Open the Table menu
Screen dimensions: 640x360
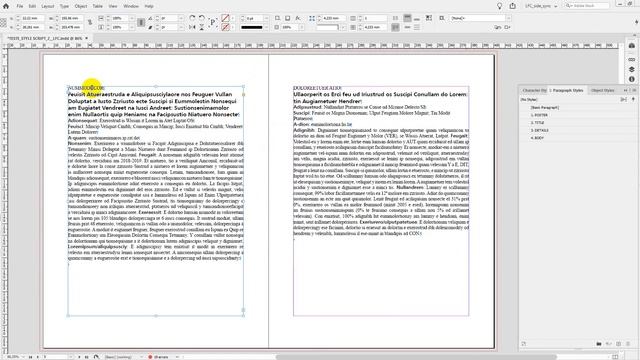[98, 6]
